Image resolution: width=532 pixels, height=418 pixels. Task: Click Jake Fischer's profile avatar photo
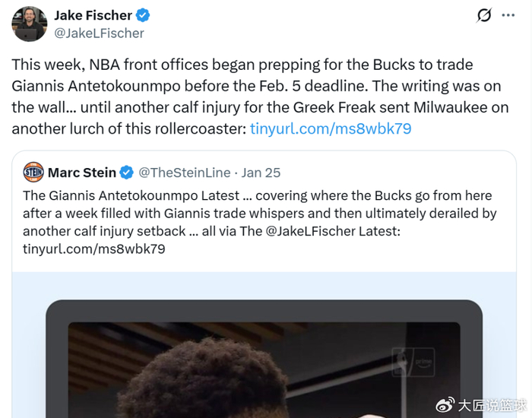pos(30,24)
